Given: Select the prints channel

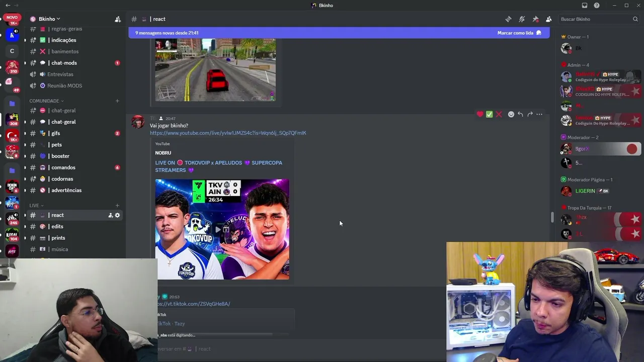Looking at the screenshot, I should click(x=74, y=238).
